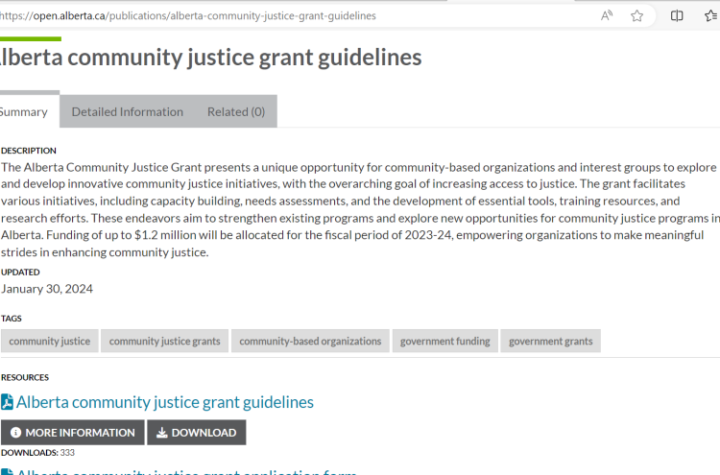Image resolution: width=720 pixels, height=475 pixels.
Task: Click the 'community justice' tag
Action: tap(49, 341)
